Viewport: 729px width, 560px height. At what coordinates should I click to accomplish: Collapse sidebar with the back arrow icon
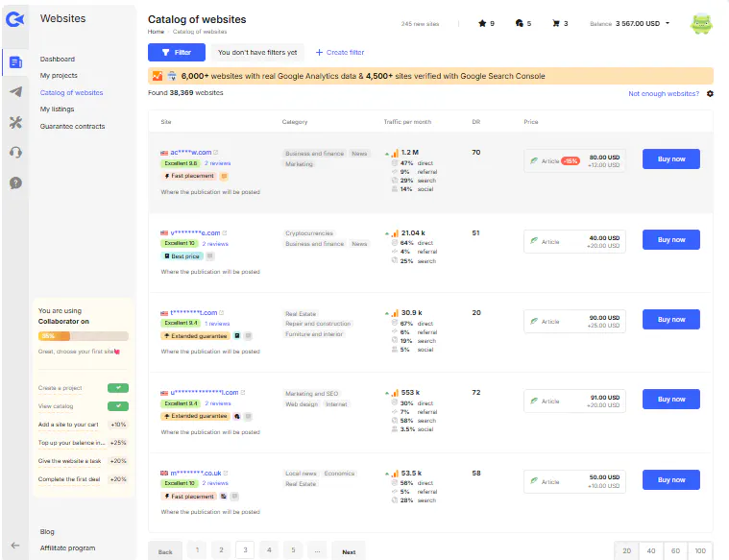14,546
